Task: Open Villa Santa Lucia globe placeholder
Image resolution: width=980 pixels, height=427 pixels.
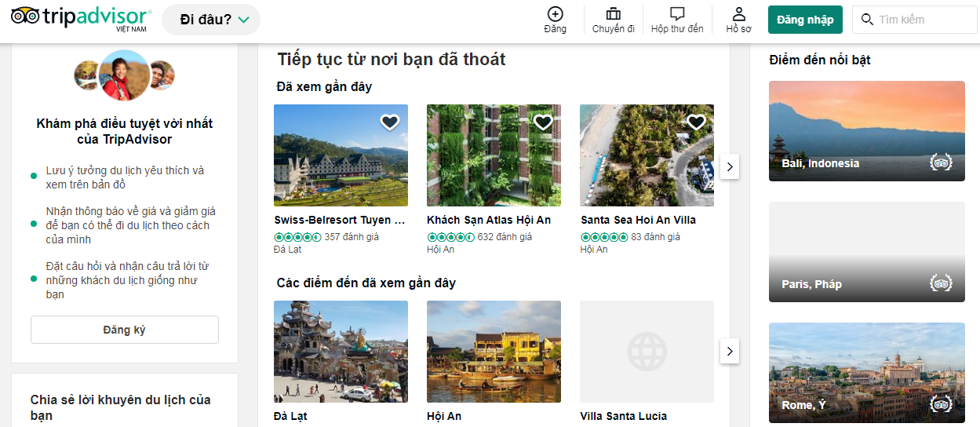Action: pyautogui.click(x=647, y=352)
